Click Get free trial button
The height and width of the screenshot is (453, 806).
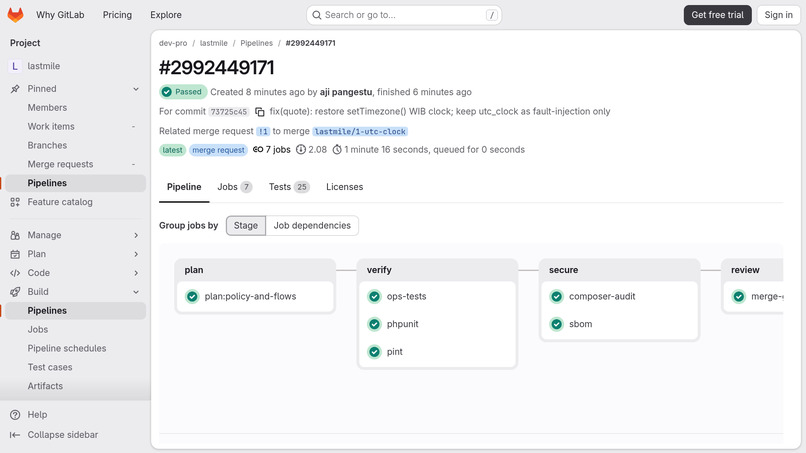click(x=718, y=15)
